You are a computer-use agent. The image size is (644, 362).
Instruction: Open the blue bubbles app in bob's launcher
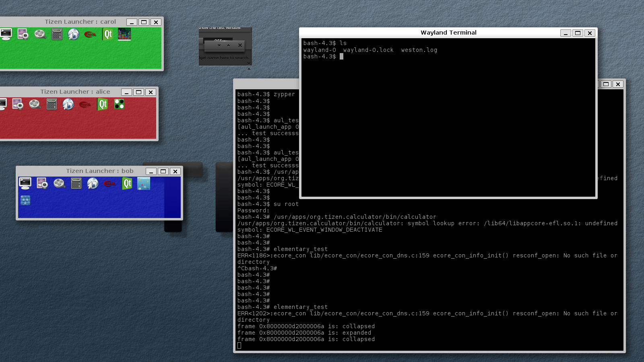point(25,200)
